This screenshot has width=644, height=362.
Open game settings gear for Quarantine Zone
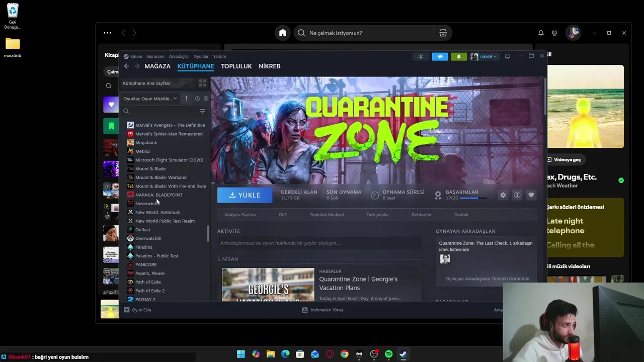(503, 195)
